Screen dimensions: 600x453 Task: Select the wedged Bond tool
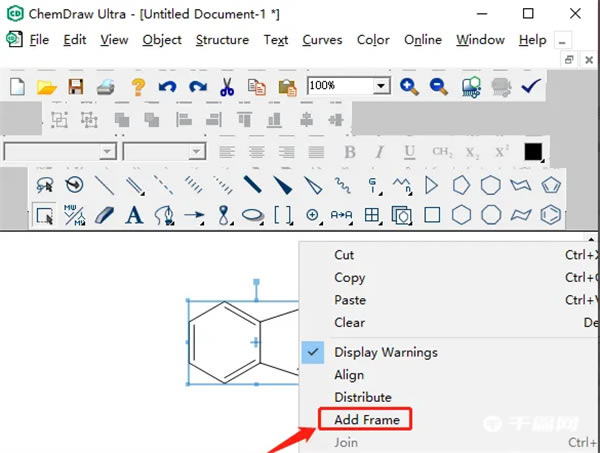click(282, 185)
